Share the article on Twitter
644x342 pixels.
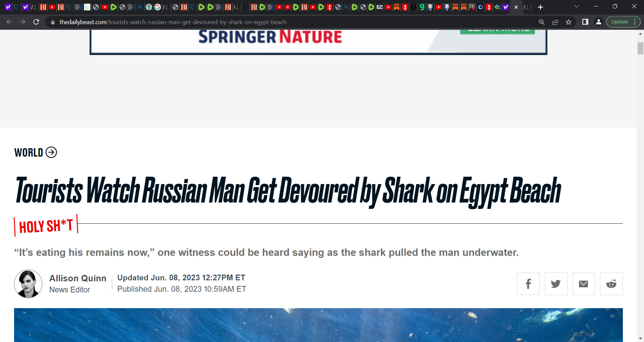click(556, 283)
